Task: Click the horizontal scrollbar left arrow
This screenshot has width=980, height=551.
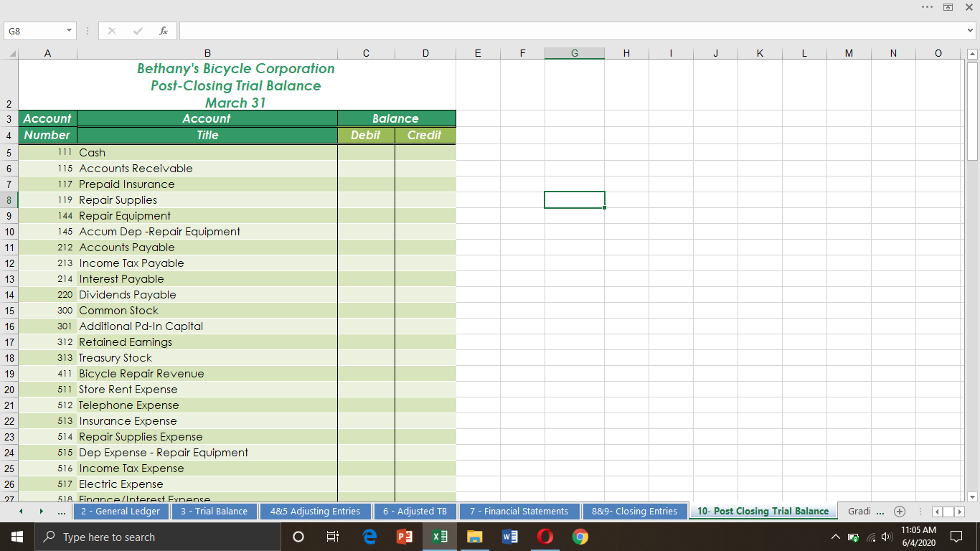Action: pyautogui.click(x=936, y=512)
